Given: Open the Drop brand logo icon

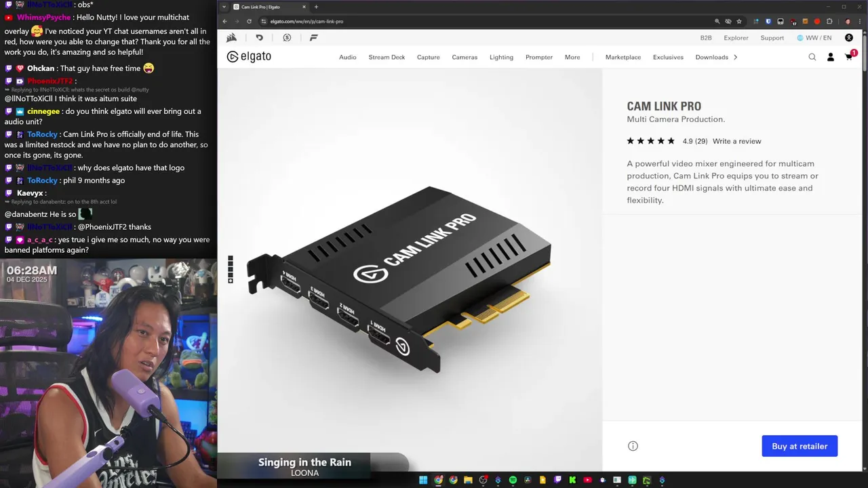Looking at the screenshot, I should 259,38.
